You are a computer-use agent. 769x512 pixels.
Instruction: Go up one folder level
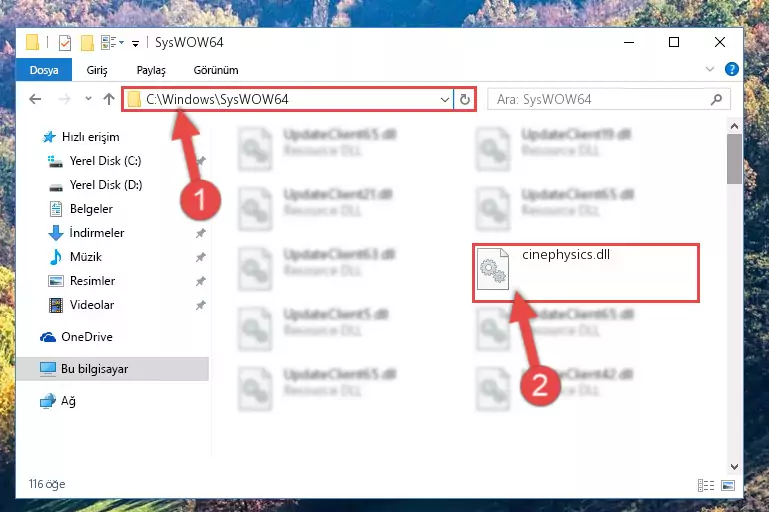click(109, 99)
